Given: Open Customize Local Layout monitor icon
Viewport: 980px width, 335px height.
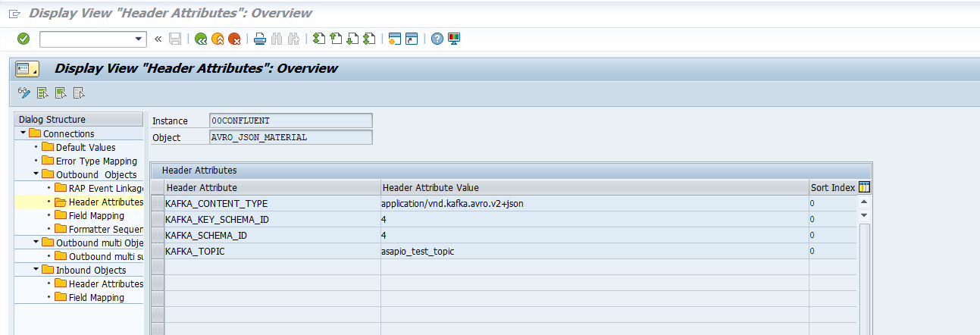Looking at the screenshot, I should point(454,39).
